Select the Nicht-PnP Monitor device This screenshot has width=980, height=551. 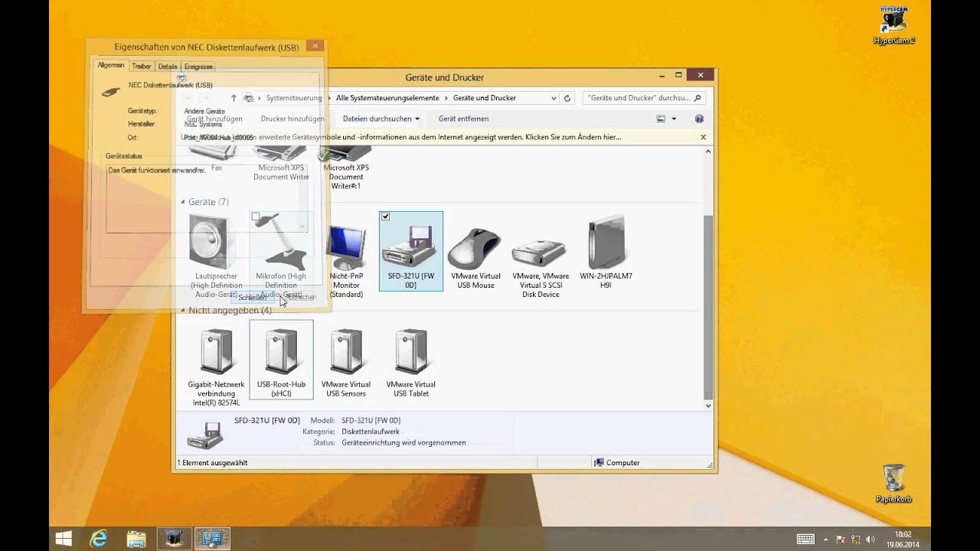(346, 262)
